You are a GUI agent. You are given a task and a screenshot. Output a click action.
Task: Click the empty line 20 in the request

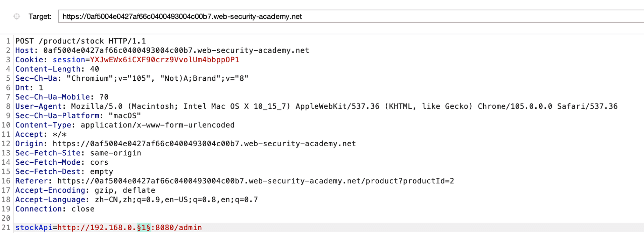pos(329,218)
